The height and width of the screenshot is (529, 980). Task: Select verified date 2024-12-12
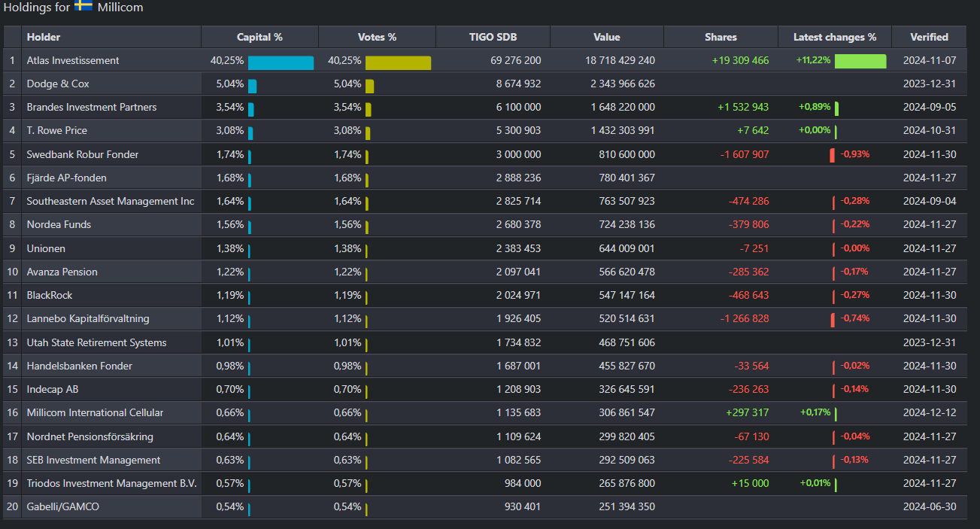pos(930,412)
